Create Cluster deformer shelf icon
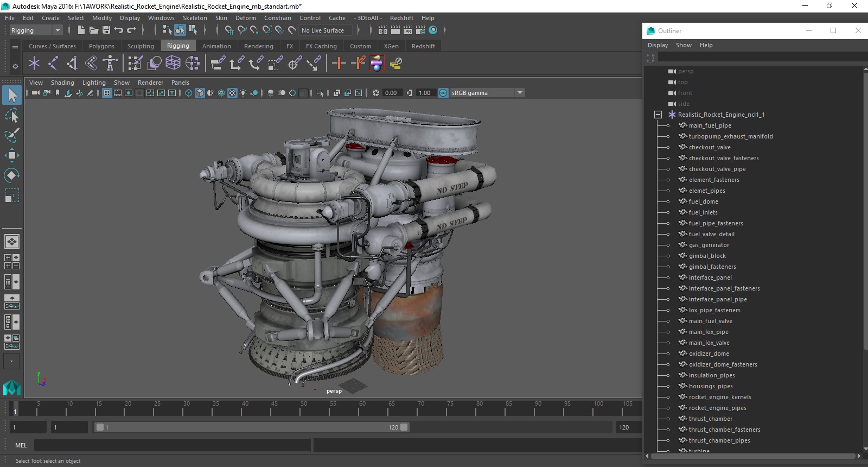The image size is (868, 467). [193, 64]
